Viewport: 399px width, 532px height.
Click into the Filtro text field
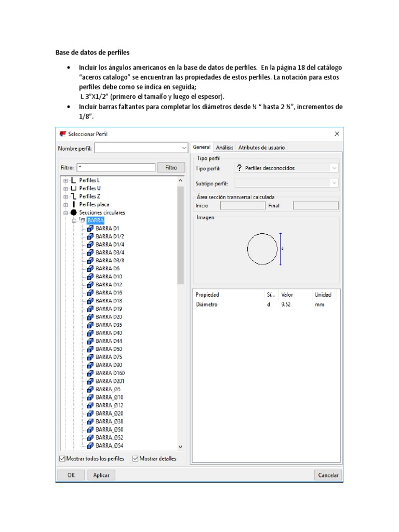pos(115,168)
